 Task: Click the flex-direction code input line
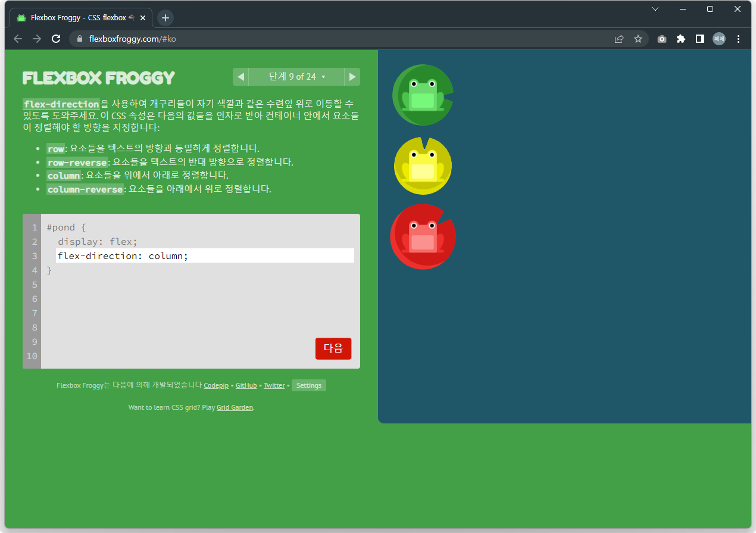click(205, 255)
